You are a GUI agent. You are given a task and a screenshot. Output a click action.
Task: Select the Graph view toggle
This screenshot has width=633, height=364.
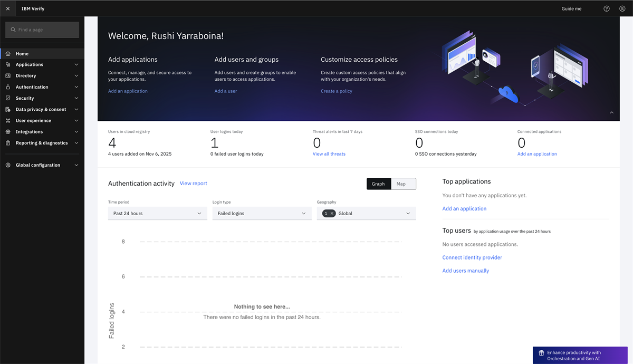coord(378,184)
